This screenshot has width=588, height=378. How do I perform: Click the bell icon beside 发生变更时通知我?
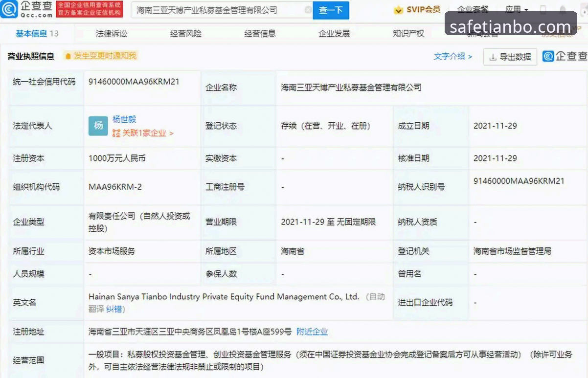(68, 56)
